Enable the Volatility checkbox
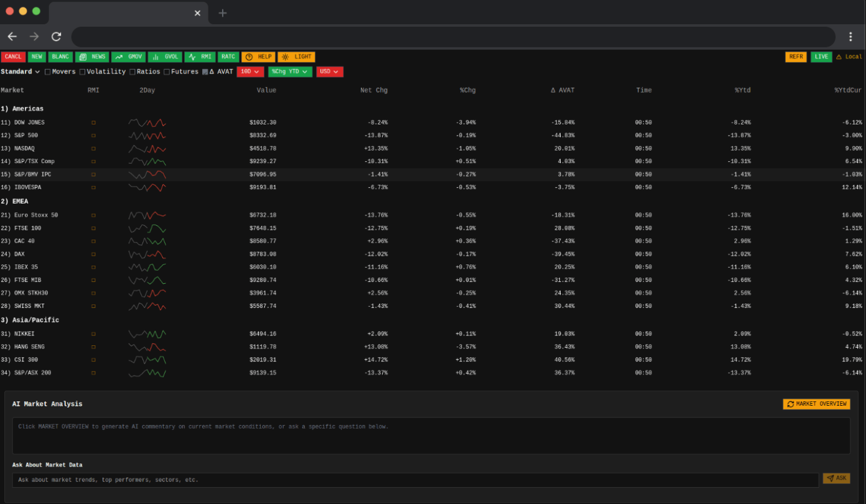The height and width of the screenshot is (504, 866). point(82,72)
